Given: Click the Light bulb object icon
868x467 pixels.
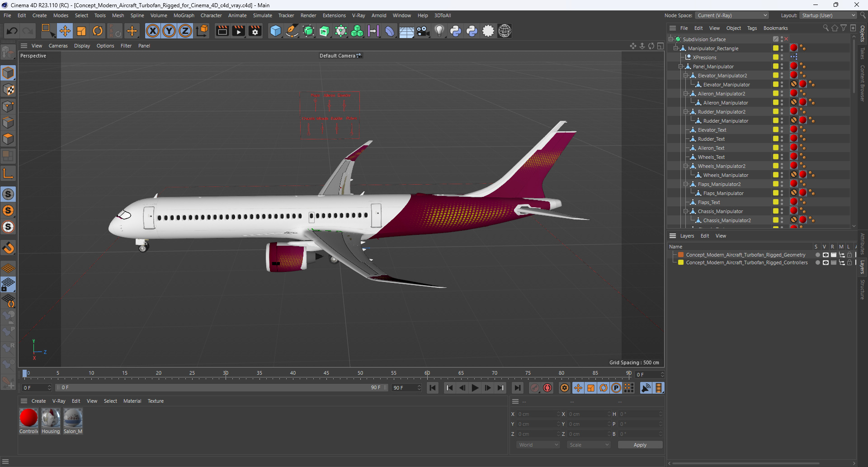Looking at the screenshot, I should click(x=439, y=31).
